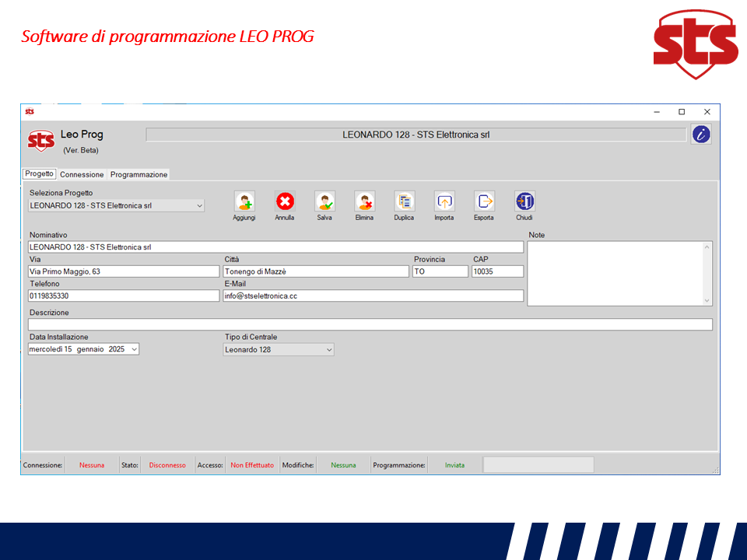The height and width of the screenshot is (560, 747).
Task: Click the Salva save icon
Action: [x=324, y=201]
